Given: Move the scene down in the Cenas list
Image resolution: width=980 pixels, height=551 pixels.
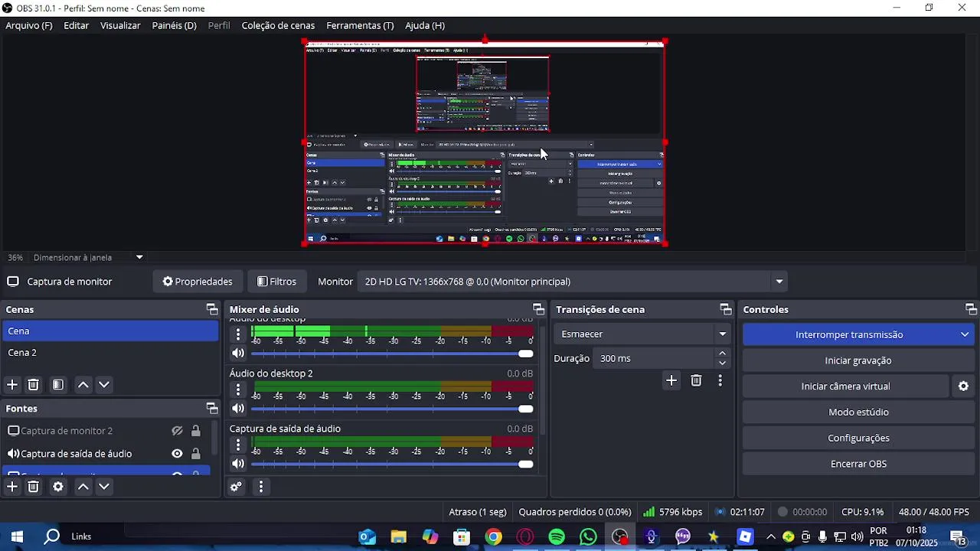Looking at the screenshot, I should tap(104, 384).
